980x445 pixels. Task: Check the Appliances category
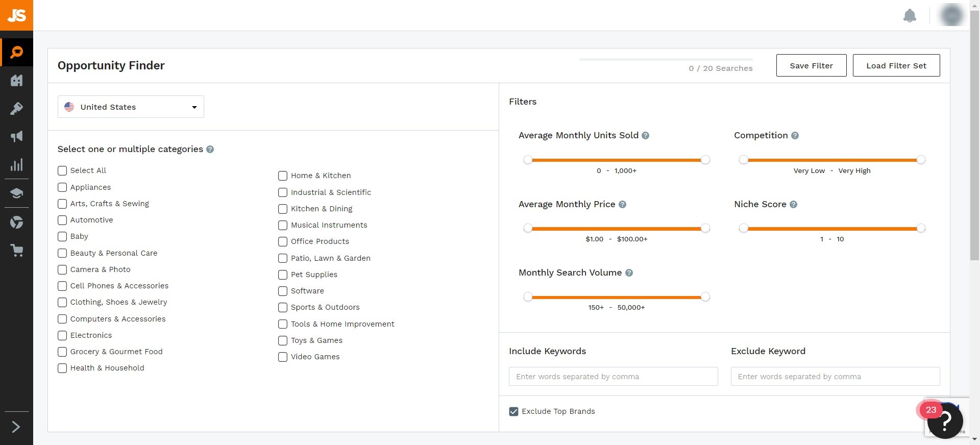click(62, 187)
